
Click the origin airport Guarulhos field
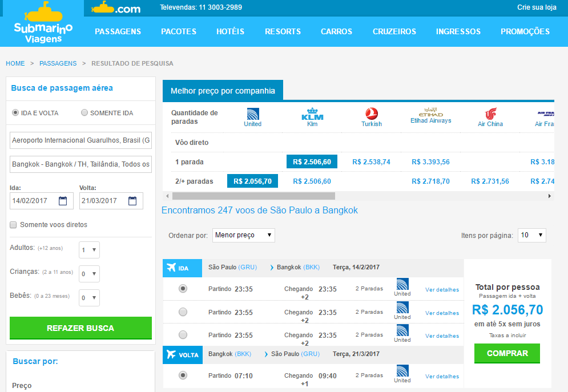click(x=80, y=140)
